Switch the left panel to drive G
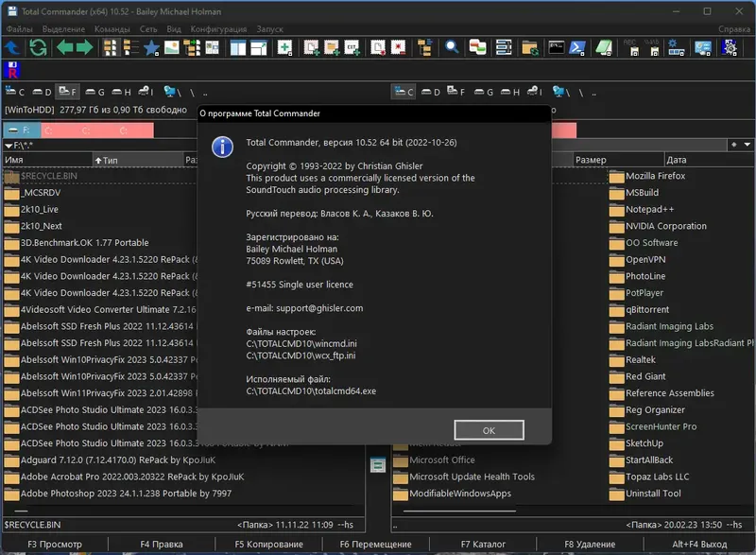This screenshot has width=756, height=555. pos(97,90)
